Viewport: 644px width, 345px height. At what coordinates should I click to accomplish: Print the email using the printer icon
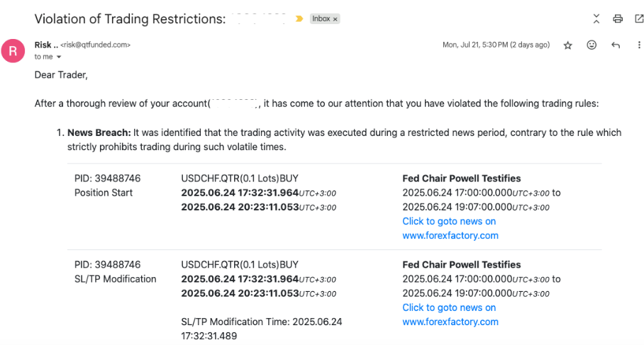pos(618,19)
